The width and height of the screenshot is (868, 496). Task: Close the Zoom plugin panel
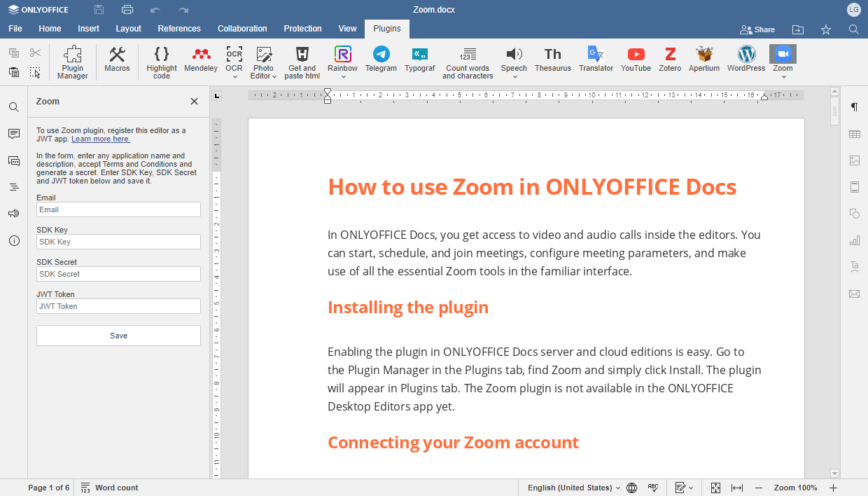click(194, 102)
